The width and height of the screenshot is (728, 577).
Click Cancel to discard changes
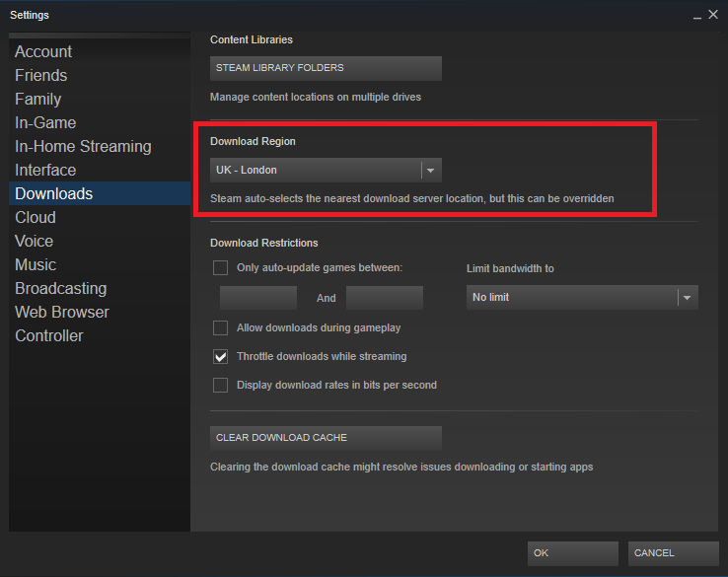[x=673, y=553]
